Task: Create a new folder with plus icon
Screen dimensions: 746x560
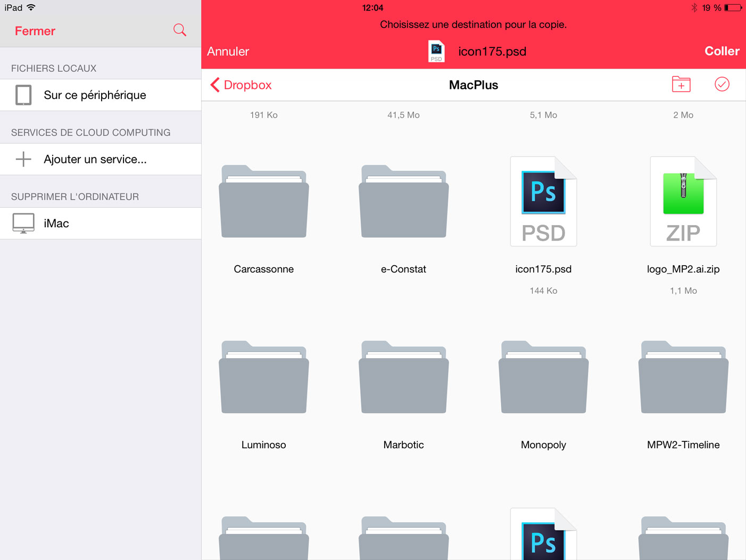Action: [x=681, y=84]
